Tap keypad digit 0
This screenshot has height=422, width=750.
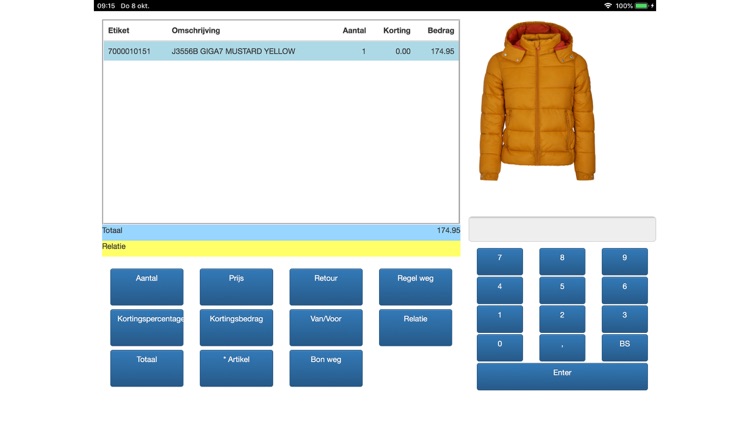pyautogui.click(x=499, y=347)
